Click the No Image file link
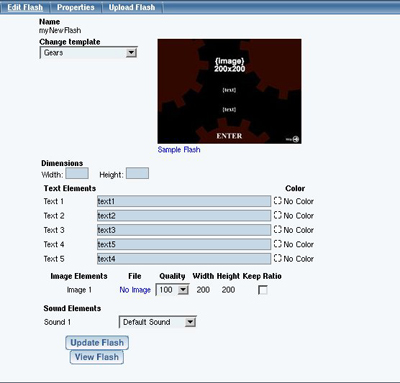This screenshot has width=400, height=383. click(135, 290)
